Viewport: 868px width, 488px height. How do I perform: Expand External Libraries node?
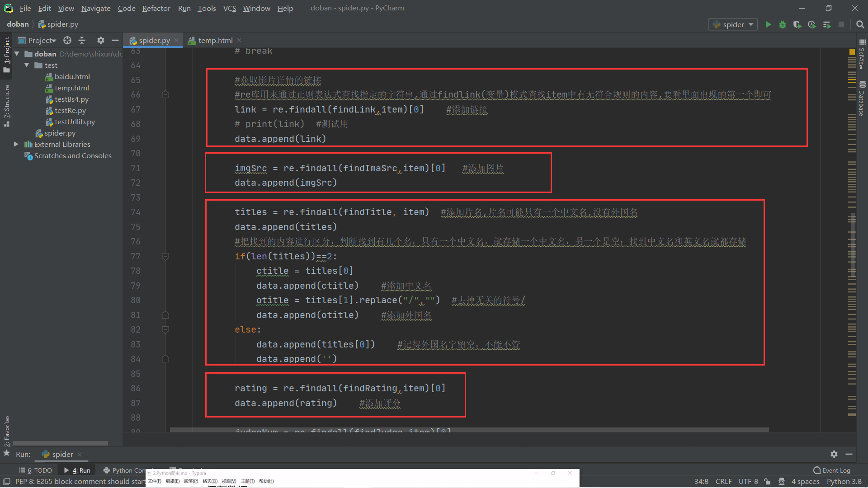click(x=16, y=144)
